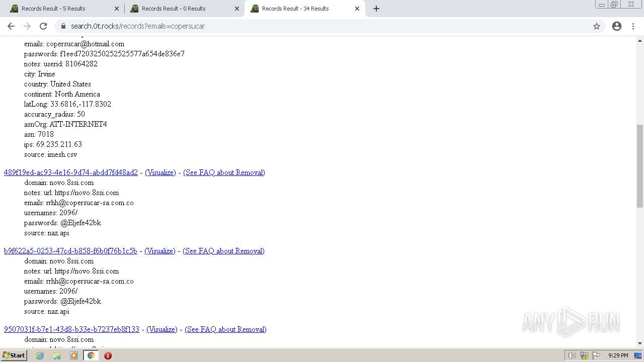Reload the current page
Viewport: 644px width, 362px height.
click(43, 26)
